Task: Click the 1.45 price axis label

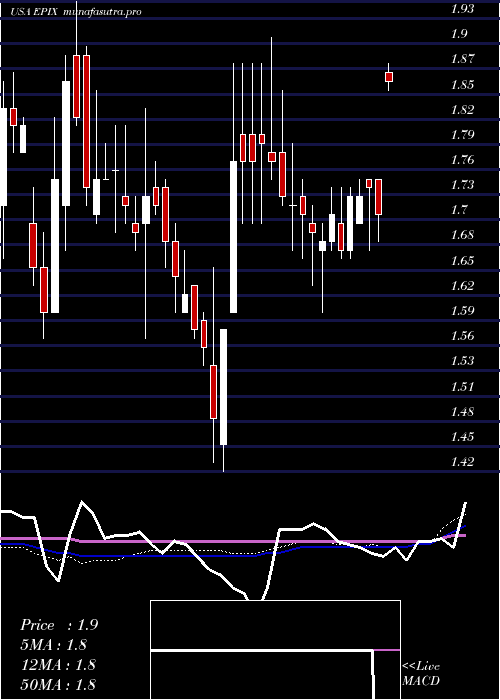Action: pos(462,436)
